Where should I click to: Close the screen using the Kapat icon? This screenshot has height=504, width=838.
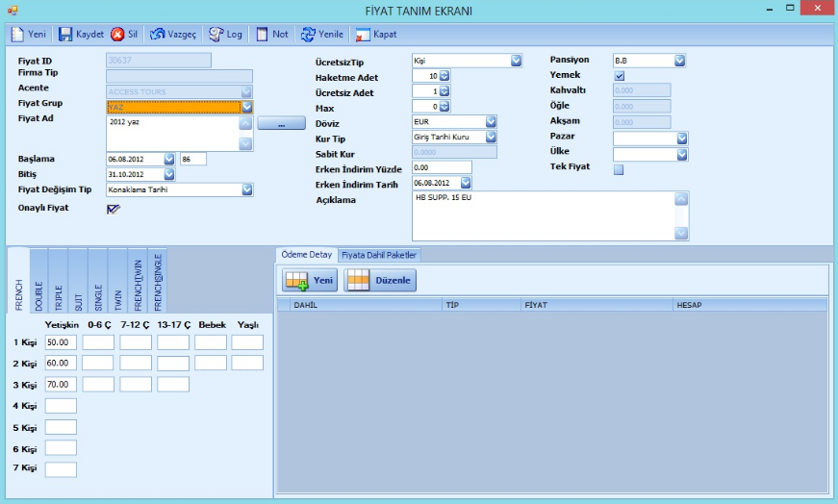pyautogui.click(x=363, y=35)
